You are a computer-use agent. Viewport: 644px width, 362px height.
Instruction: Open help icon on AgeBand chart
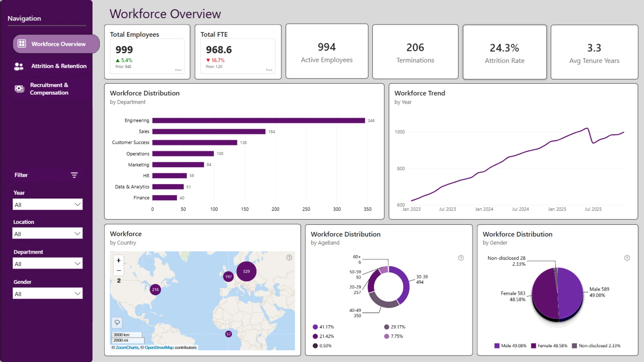(461, 258)
